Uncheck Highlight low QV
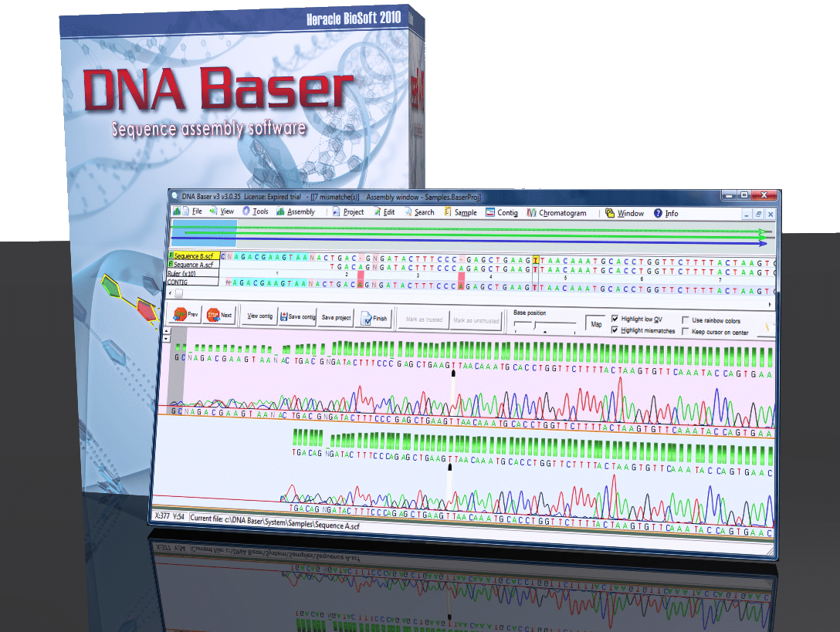 pyautogui.click(x=615, y=318)
